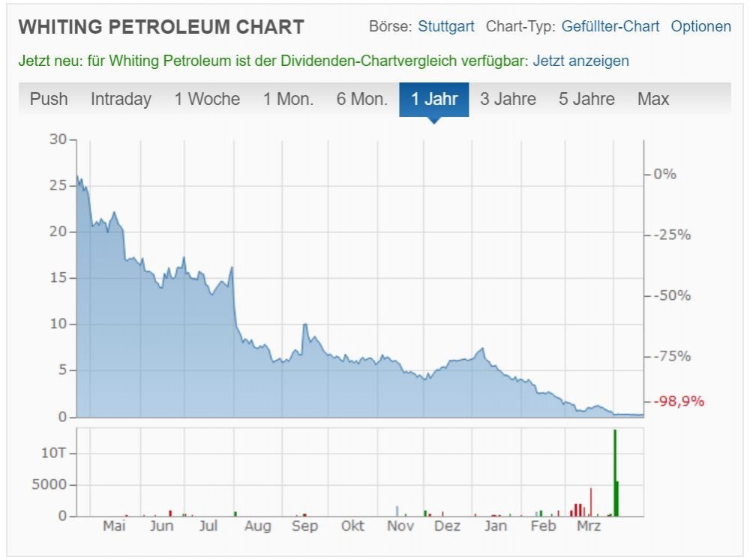Click the Börse: label
Viewport: 750px width, 560px height.
(390, 26)
